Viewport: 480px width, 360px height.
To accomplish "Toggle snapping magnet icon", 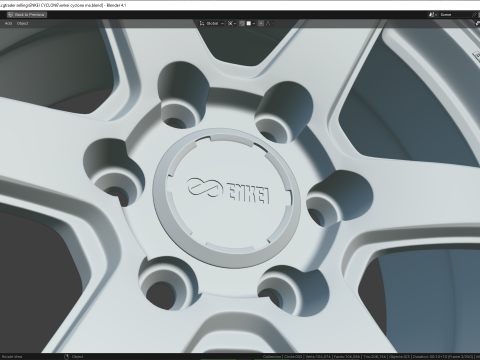I will (242, 23).
